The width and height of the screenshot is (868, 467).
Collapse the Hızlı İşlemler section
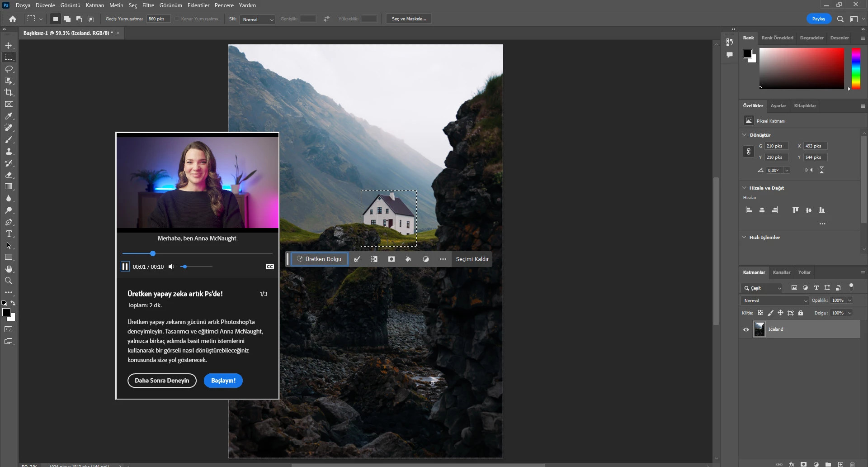[745, 237]
